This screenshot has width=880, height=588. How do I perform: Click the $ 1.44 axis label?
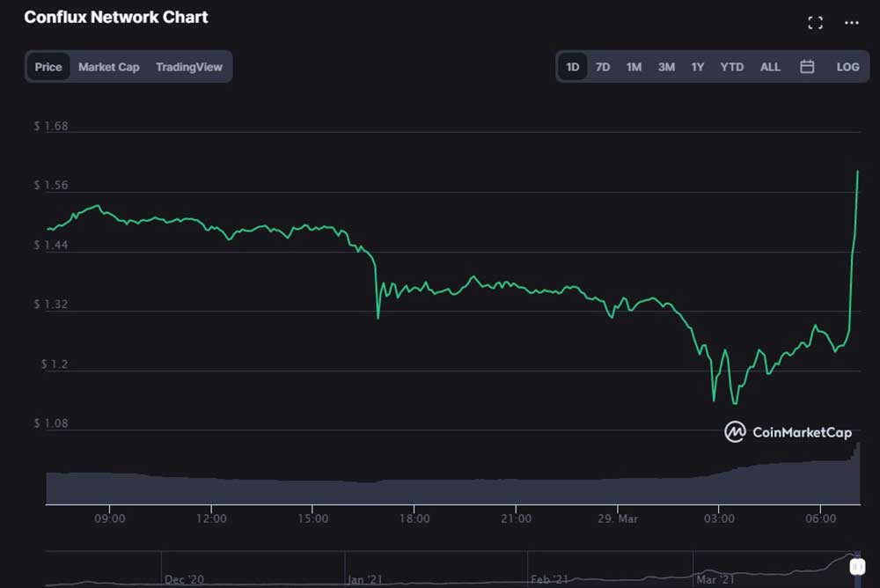click(x=51, y=245)
